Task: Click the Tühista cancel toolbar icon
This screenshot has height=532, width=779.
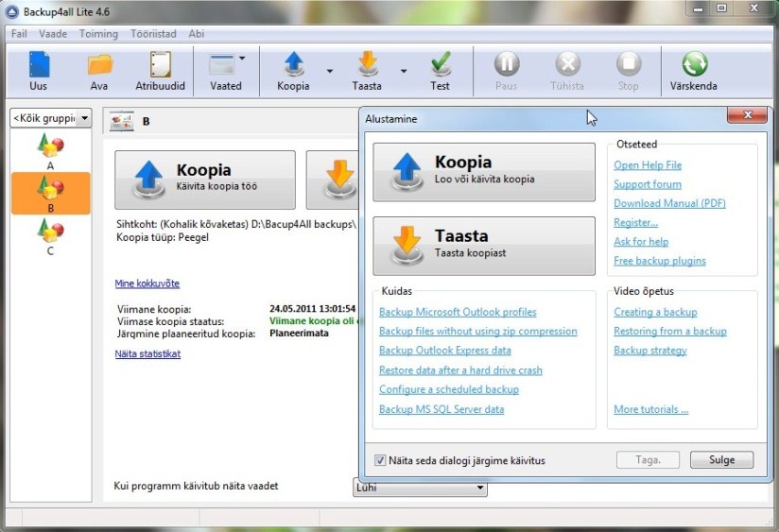Action: (x=567, y=72)
